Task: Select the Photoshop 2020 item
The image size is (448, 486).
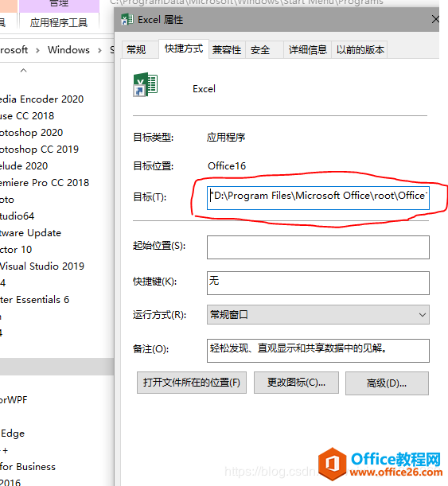Action: pyautogui.click(x=31, y=133)
